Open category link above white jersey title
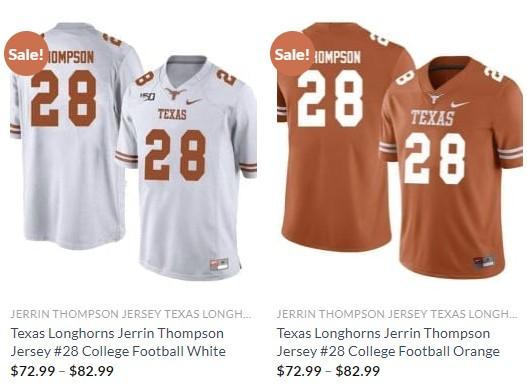 131,314
